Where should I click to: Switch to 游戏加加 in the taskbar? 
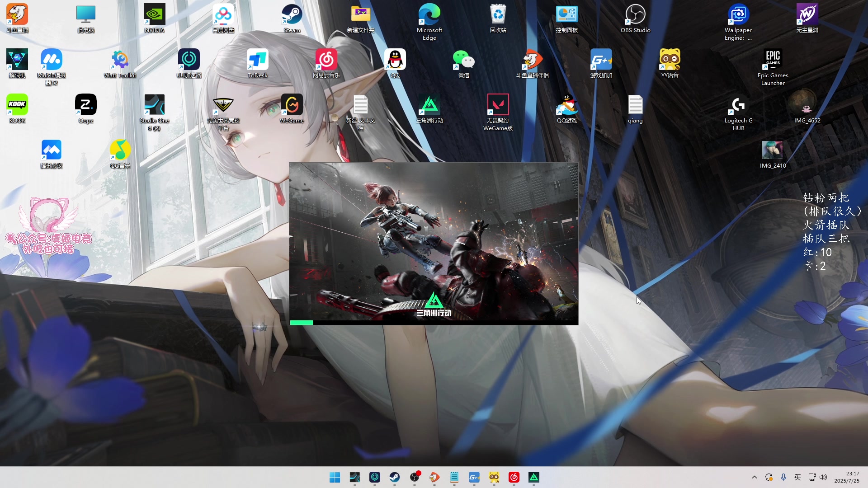(474, 477)
